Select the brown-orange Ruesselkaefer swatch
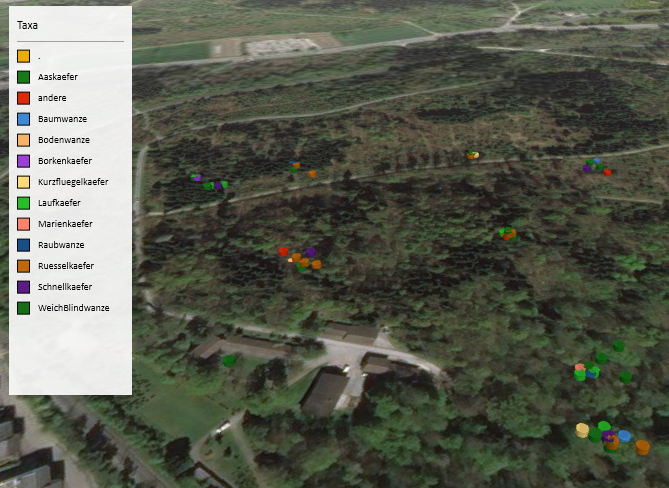 click(x=23, y=266)
